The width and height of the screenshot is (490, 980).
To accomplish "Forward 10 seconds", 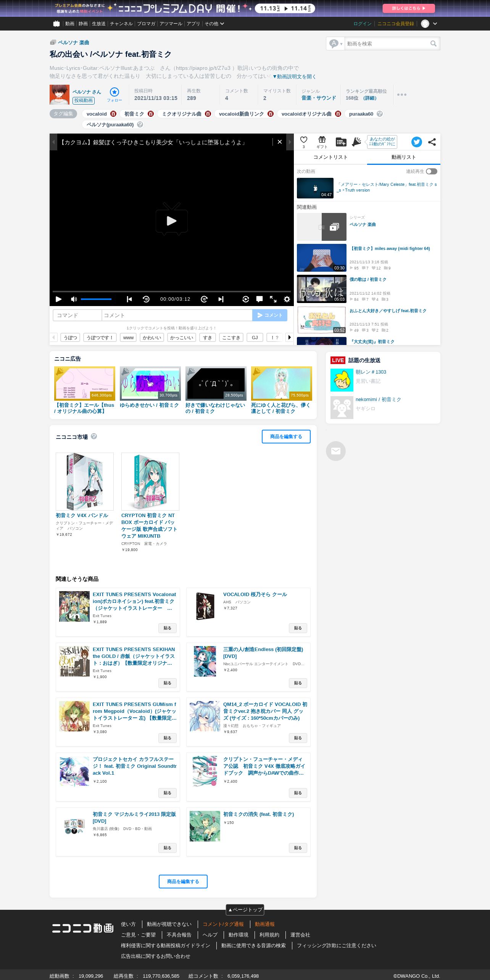I will click(x=204, y=299).
